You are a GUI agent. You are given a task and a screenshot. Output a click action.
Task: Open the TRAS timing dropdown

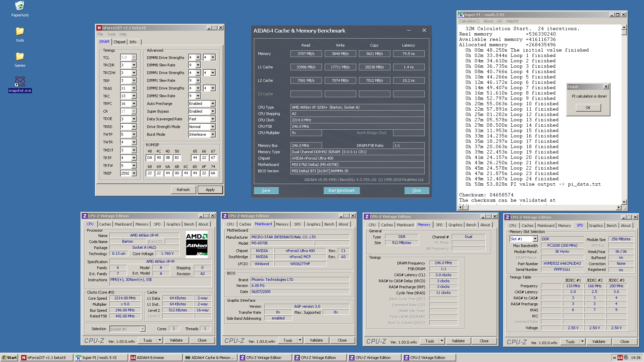(134, 88)
